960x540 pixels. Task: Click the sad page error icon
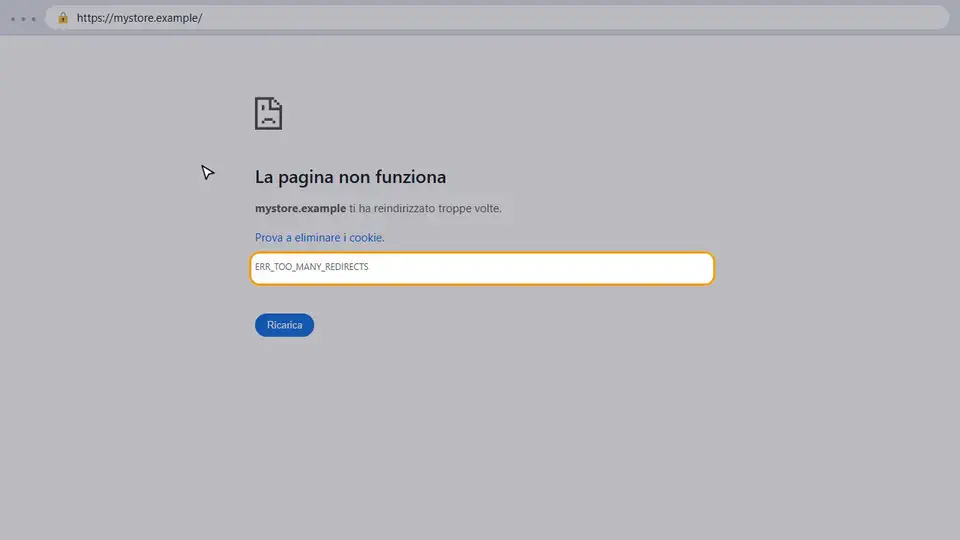pyautogui.click(x=268, y=113)
